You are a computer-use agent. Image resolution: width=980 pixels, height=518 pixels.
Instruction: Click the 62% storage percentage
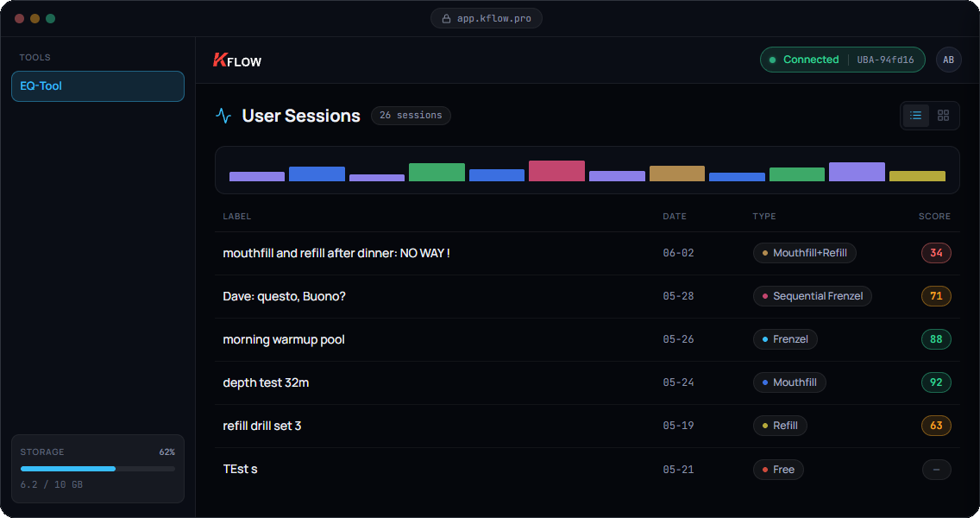[x=166, y=452]
